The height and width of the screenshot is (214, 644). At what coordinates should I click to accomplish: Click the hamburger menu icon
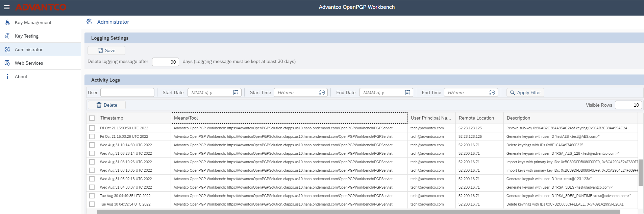tap(7, 7)
